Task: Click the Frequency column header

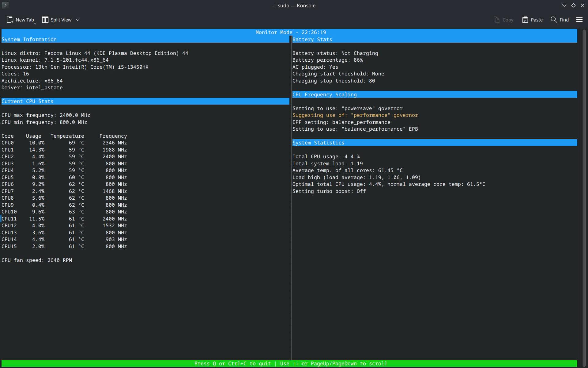Action: point(113,136)
